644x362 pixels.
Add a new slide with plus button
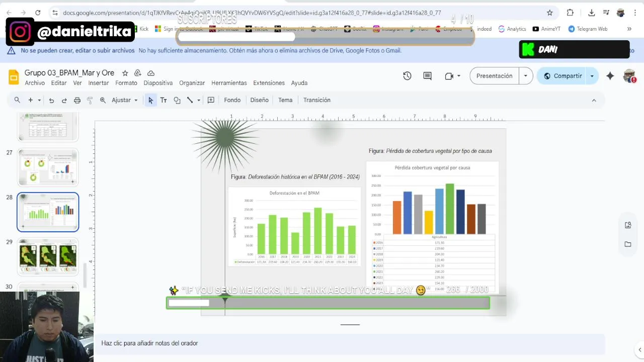pos(30,100)
